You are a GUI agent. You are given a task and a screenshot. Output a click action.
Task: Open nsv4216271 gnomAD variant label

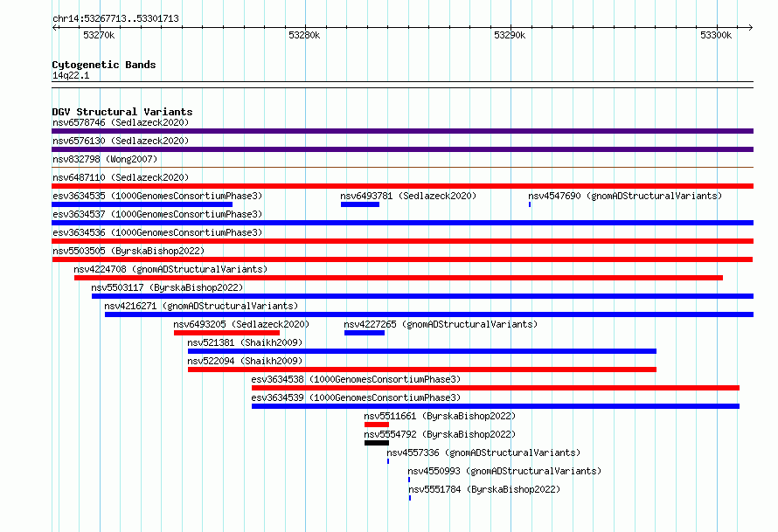201,306
